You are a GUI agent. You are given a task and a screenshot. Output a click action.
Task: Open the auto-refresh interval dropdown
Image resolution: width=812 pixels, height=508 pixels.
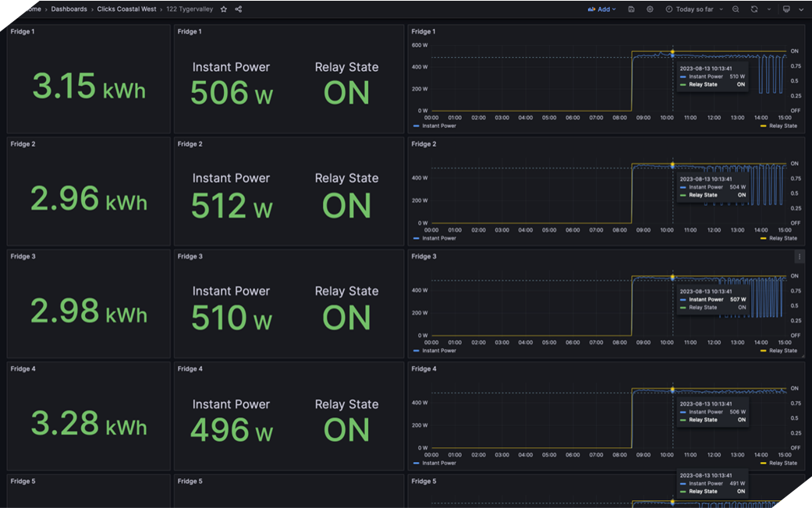tap(769, 9)
